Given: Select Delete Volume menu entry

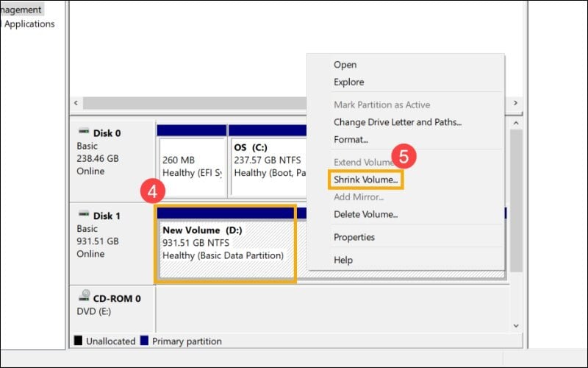Looking at the screenshot, I should (x=365, y=214).
